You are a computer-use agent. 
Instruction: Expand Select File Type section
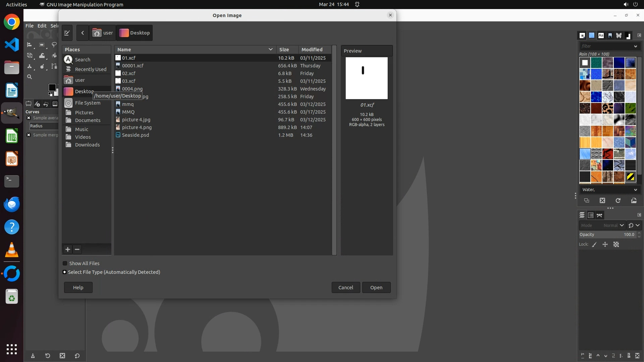tap(65, 272)
